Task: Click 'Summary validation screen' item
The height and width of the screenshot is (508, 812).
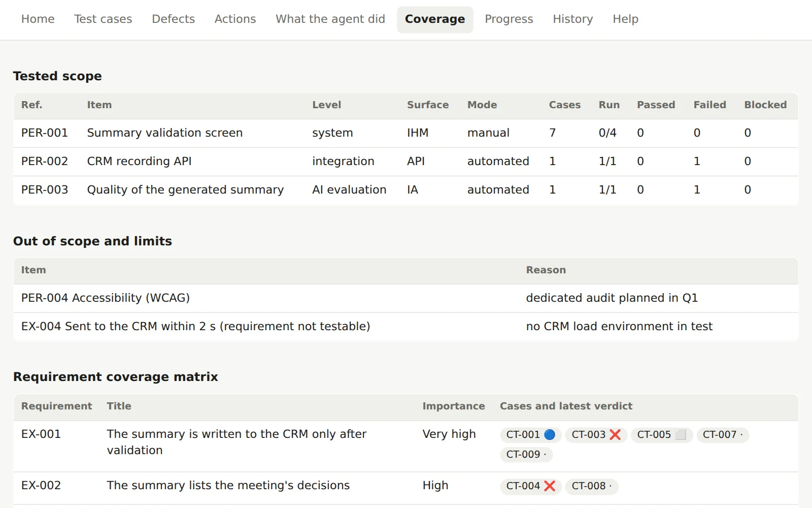Action: 165,133
